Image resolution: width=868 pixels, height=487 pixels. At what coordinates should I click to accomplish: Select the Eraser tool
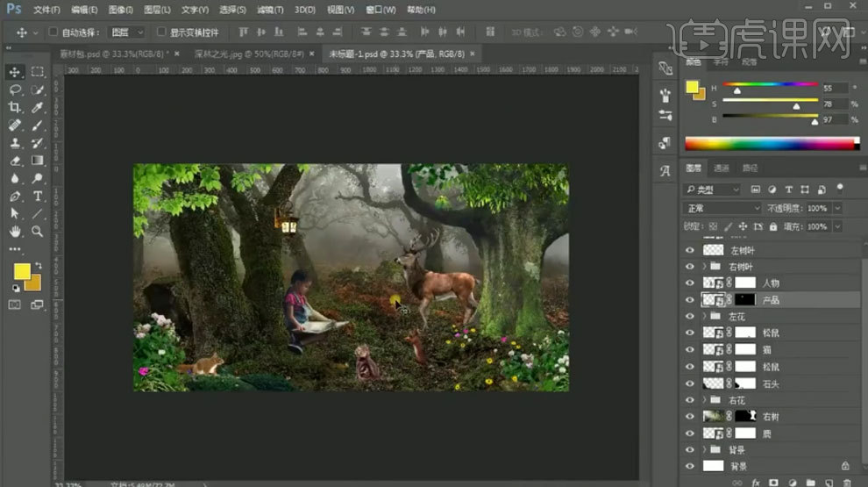point(15,161)
